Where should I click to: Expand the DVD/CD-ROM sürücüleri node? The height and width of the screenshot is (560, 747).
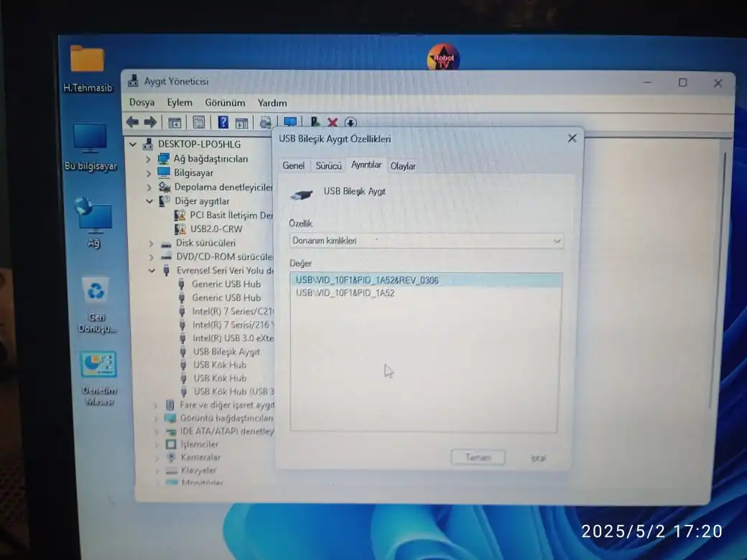(152, 257)
